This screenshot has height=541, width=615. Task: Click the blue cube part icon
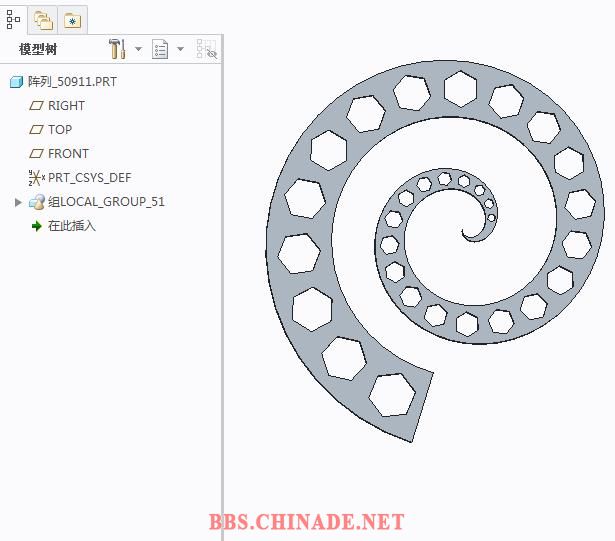pos(16,82)
